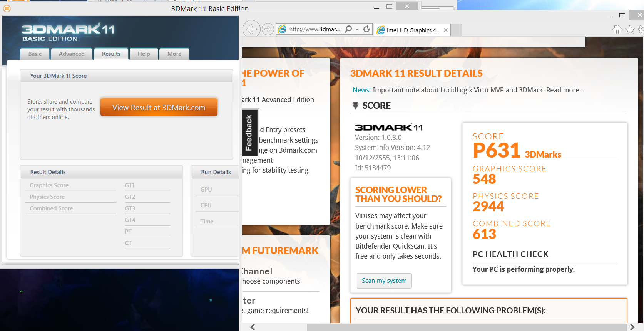This screenshot has height=331, width=644.
Task: Click the horizontal scrollbar left arrow
Action: 253,327
